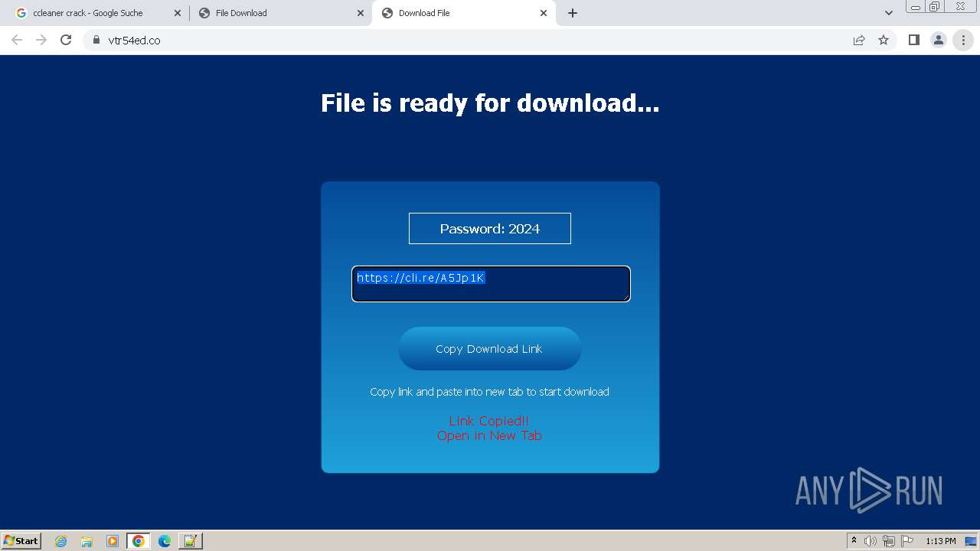Open the Chrome profile icon

pos(938,40)
